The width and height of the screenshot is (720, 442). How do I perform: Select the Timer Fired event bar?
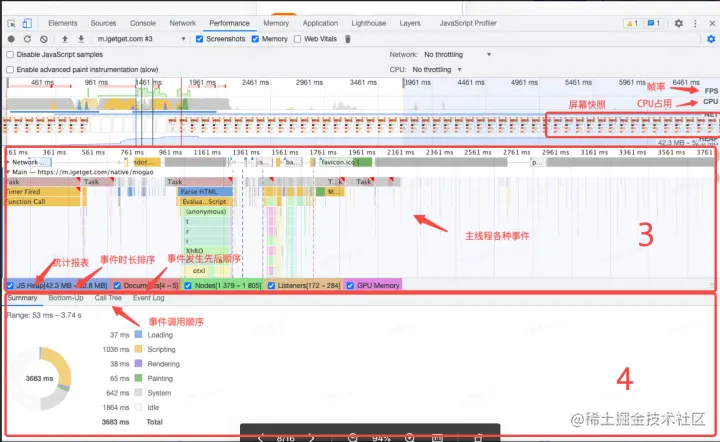click(x=42, y=192)
